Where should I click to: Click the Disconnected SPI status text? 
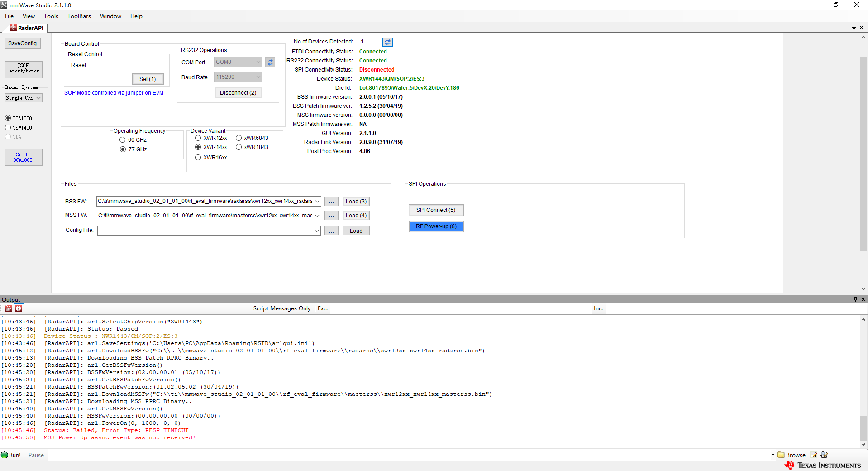tap(377, 70)
